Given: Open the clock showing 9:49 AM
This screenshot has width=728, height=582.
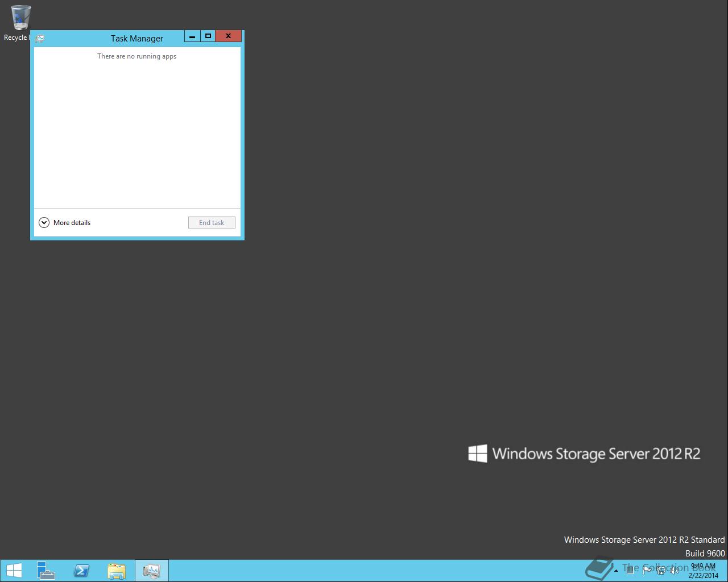Looking at the screenshot, I should 704,571.
